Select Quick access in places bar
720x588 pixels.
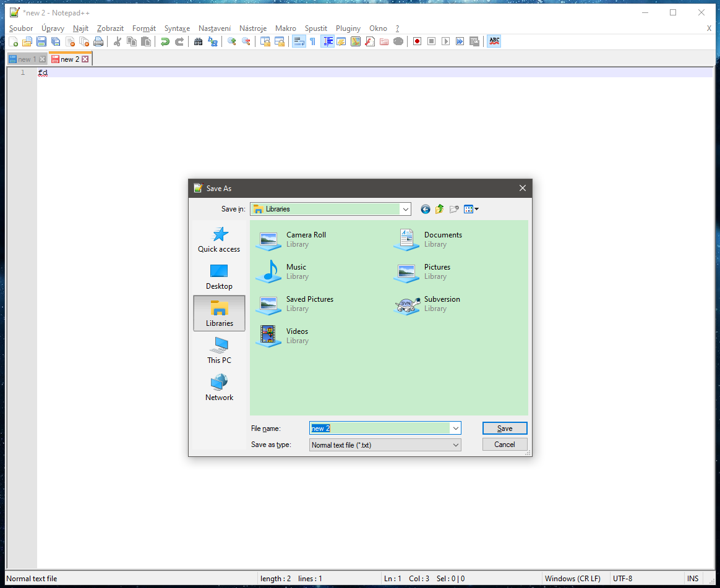219,240
